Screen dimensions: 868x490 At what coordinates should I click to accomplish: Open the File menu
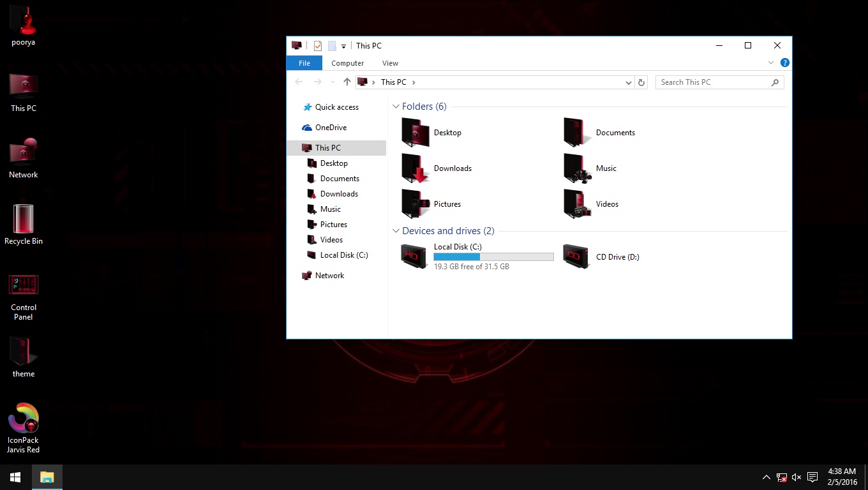pos(304,63)
